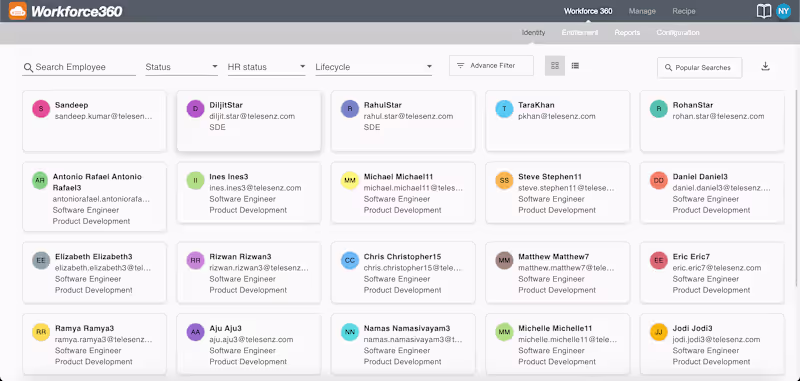This screenshot has height=381, width=800.
Task: Click email rahul.star@telesenz.com
Action: [x=408, y=116]
